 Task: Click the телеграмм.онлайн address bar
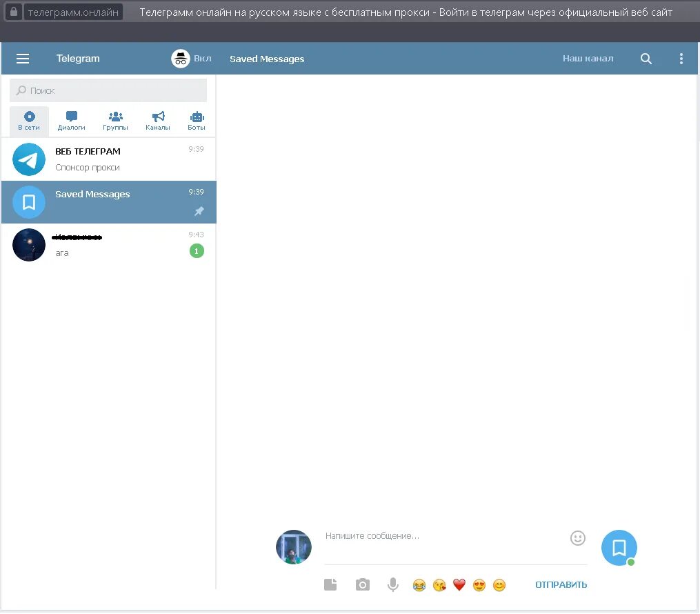[x=73, y=12]
